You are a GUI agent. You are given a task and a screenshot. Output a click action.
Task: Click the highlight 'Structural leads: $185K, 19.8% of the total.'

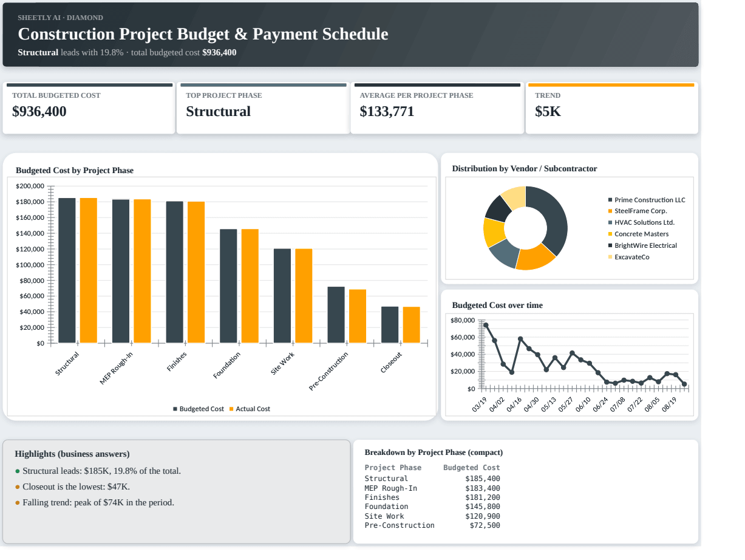101,471
